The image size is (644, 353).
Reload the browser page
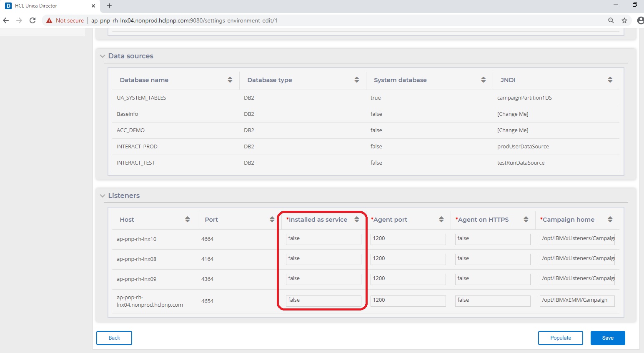[33, 20]
